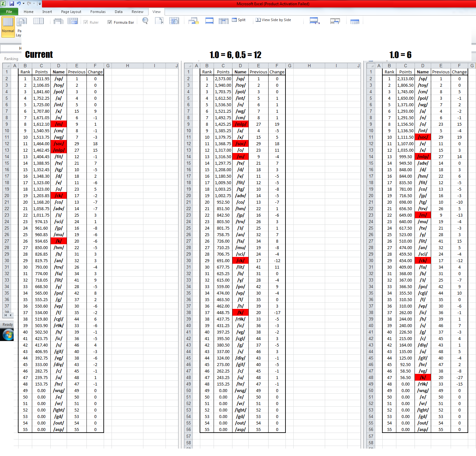
Task: Click the Undo arrow icon
Action: [x=19, y=4]
